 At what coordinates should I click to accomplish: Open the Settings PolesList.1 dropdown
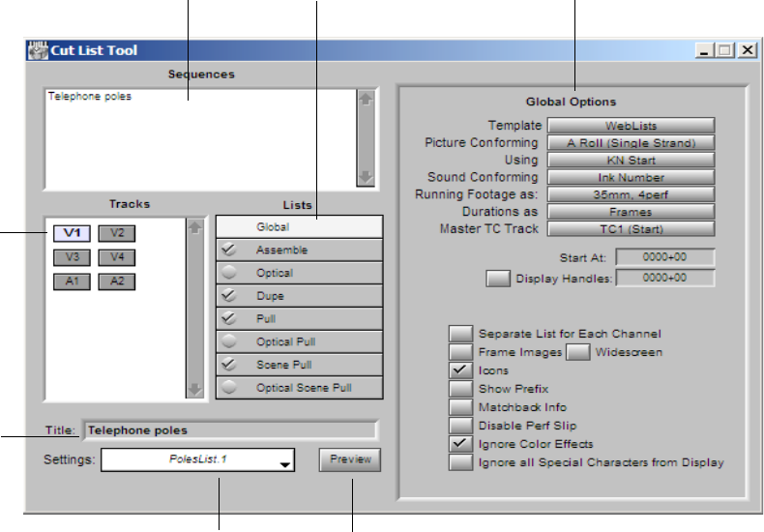[198, 459]
